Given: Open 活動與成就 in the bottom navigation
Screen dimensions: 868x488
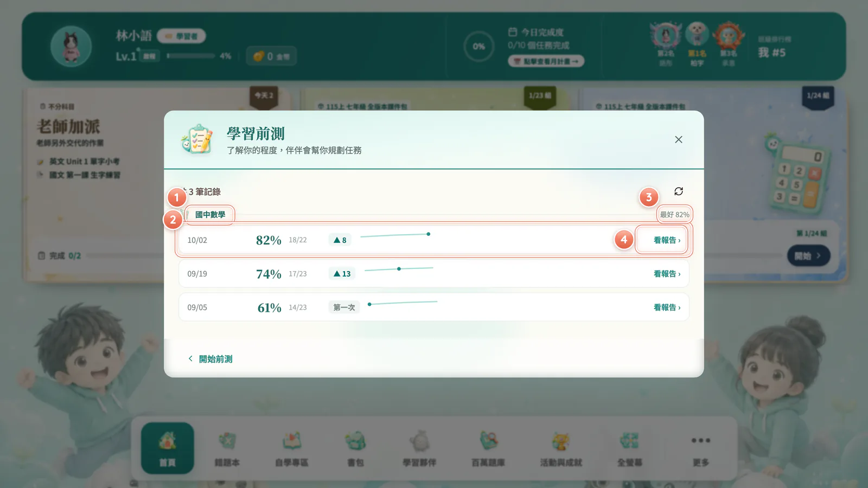Looking at the screenshot, I should coord(561,448).
